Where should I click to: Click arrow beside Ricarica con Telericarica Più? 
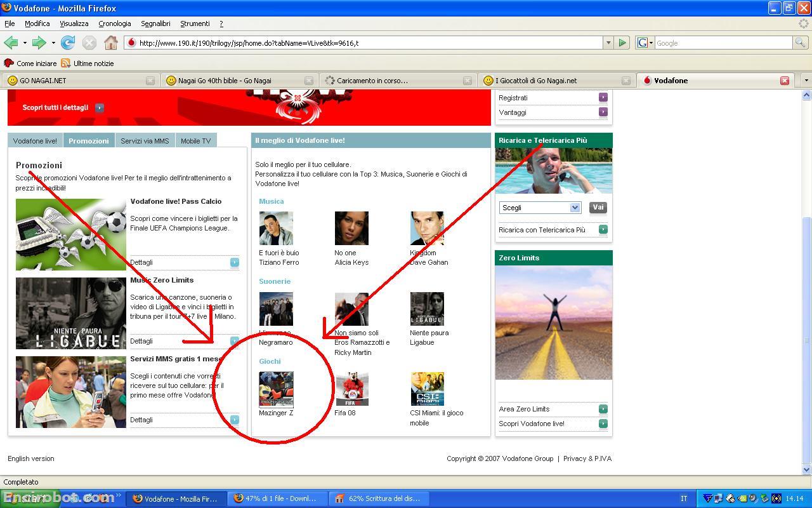pyautogui.click(x=603, y=229)
